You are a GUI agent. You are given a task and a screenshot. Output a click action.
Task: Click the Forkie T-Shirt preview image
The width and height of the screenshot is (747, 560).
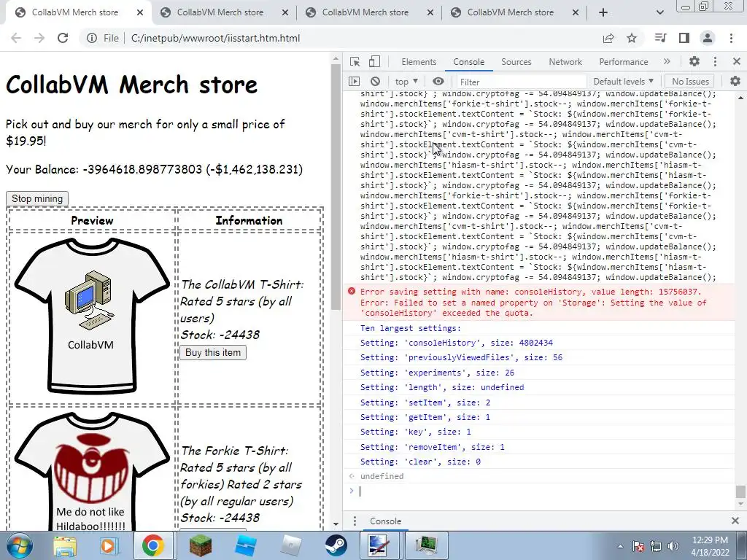pos(92,472)
